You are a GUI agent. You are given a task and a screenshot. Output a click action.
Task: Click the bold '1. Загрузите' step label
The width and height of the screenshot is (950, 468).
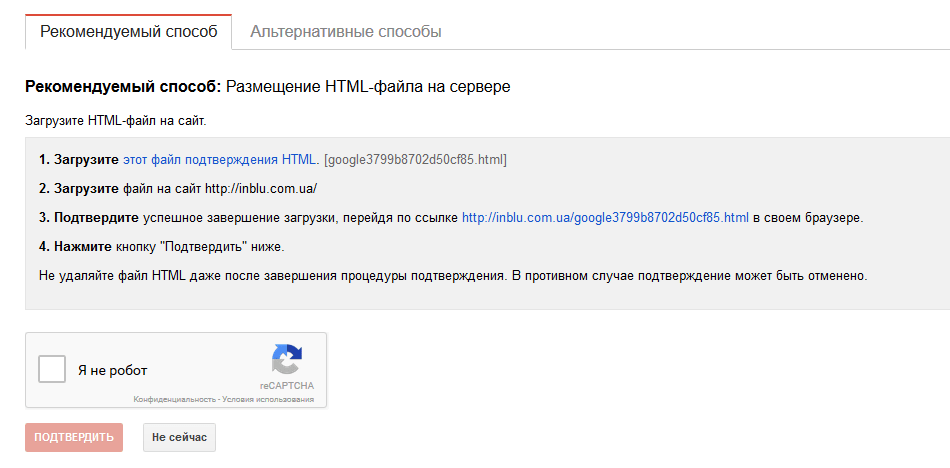point(79,159)
